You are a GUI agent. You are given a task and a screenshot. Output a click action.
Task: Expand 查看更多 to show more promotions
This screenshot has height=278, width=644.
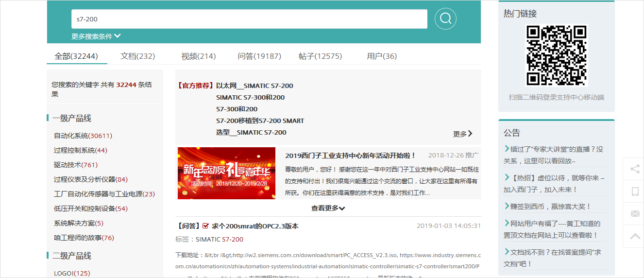tap(328, 208)
